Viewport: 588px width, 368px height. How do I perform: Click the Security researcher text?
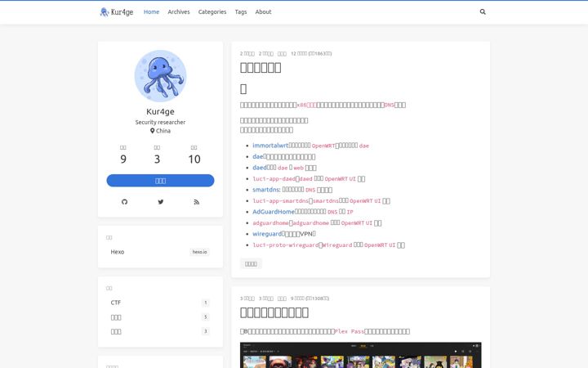(x=161, y=122)
